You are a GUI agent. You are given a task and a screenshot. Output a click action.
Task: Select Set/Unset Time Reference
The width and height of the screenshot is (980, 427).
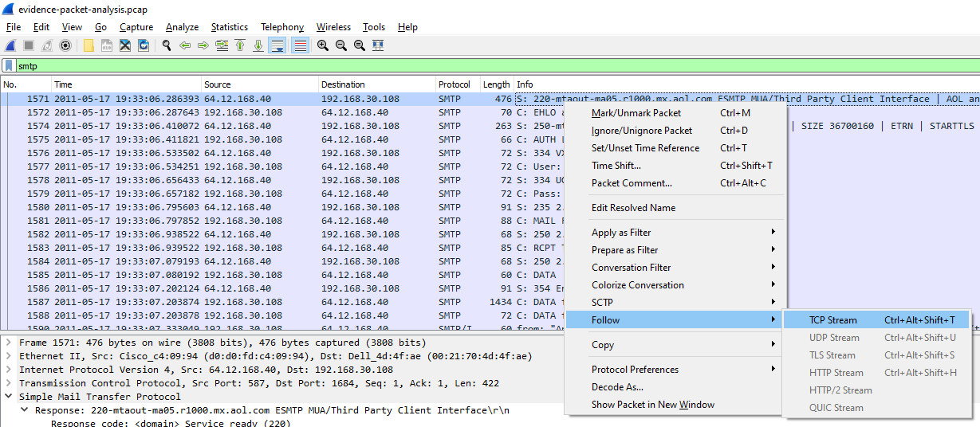[x=675, y=148]
